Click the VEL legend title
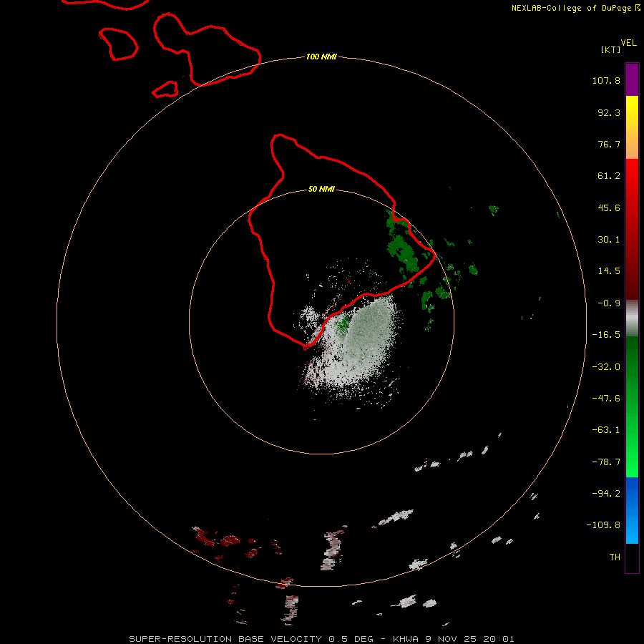The image size is (644, 644). (628, 43)
